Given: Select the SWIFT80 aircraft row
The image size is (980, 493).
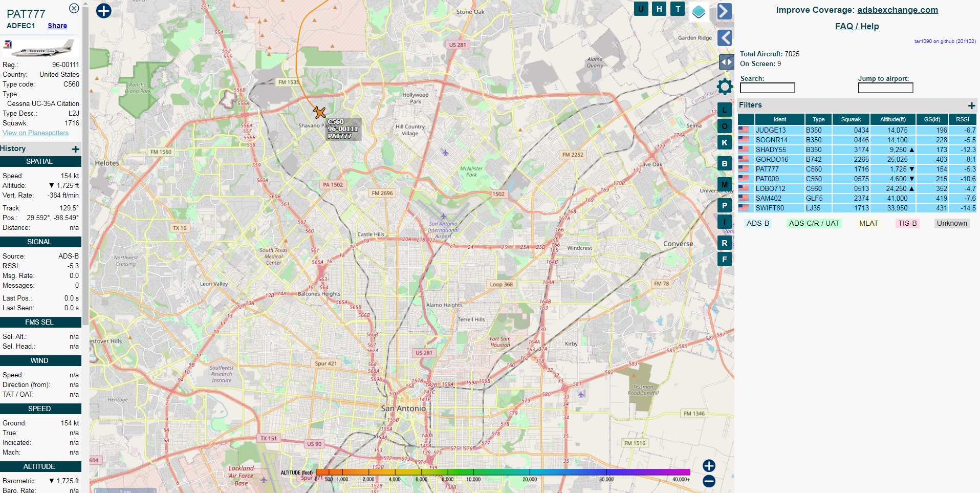Looking at the screenshot, I should [x=857, y=208].
